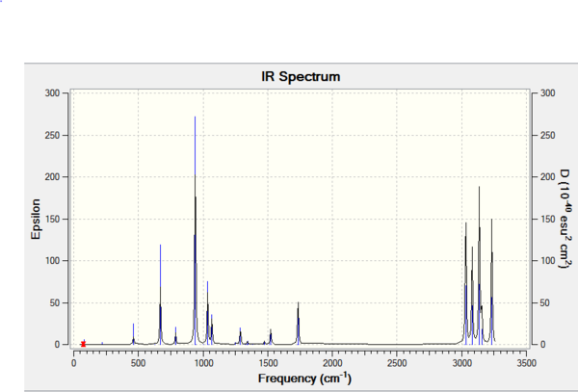Select the small peak near 1285 cm-1
This screenshot has height=392, width=578.
click(x=240, y=336)
